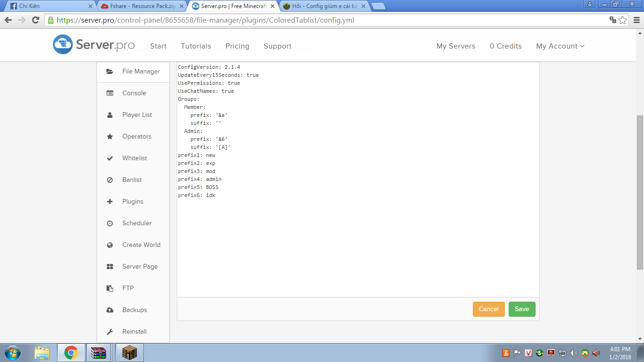Go to the Pricing page

point(237,46)
